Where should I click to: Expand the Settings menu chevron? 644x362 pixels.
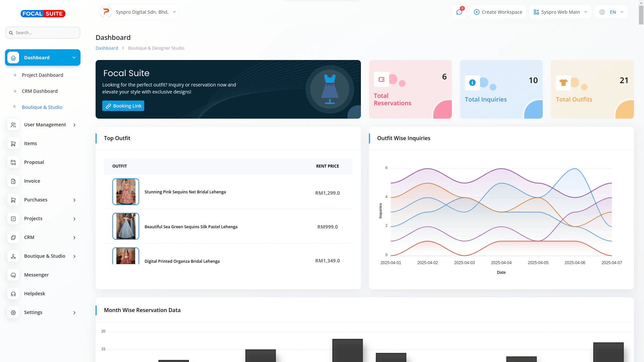pyautogui.click(x=74, y=313)
